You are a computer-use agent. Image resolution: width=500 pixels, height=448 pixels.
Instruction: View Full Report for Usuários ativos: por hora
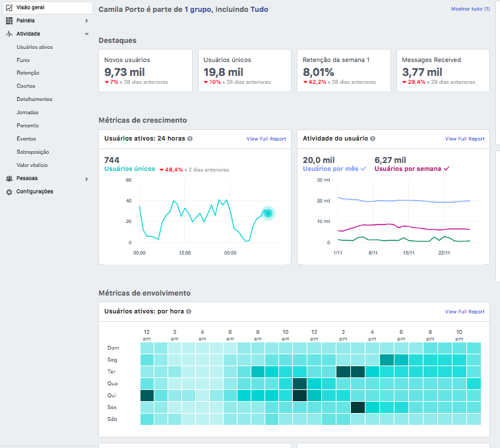[x=464, y=311]
